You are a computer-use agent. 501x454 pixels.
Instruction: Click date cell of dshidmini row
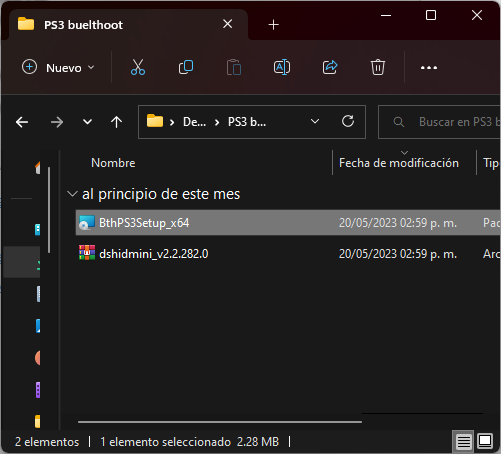[x=398, y=254]
